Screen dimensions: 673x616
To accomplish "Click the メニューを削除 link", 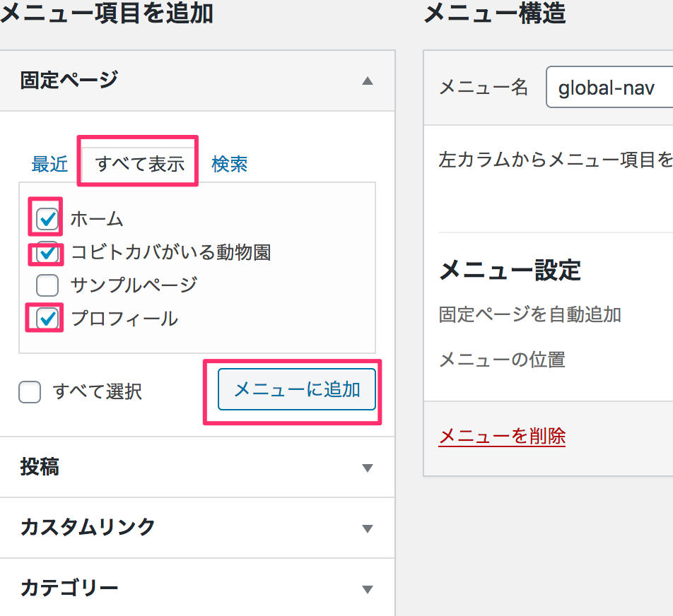I will 502,437.
